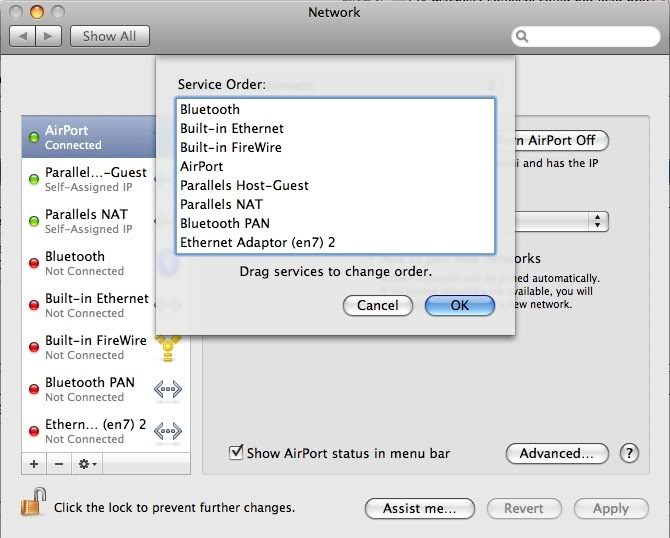Click OK in Service Order sheet

(x=460, y=306)
